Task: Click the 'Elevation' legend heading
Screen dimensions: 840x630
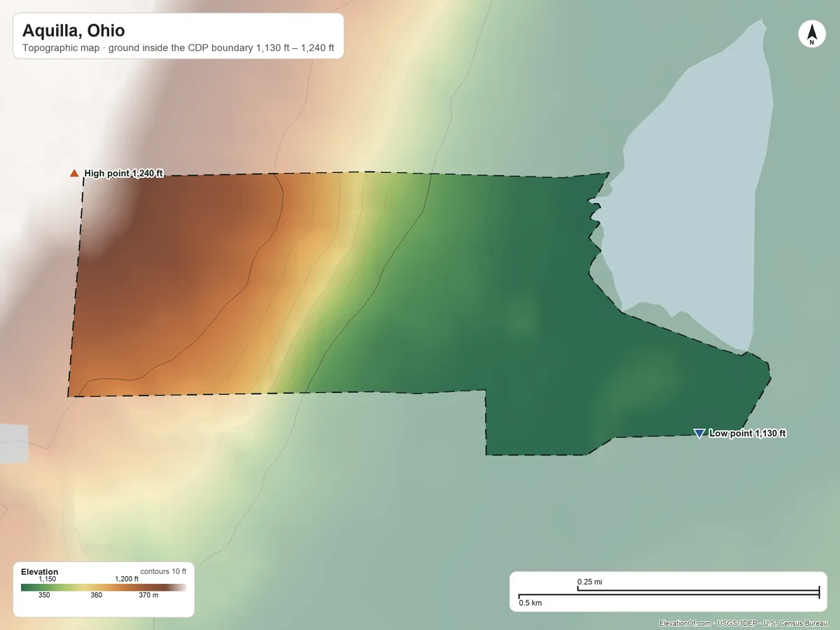Action: tap(40, 572)
